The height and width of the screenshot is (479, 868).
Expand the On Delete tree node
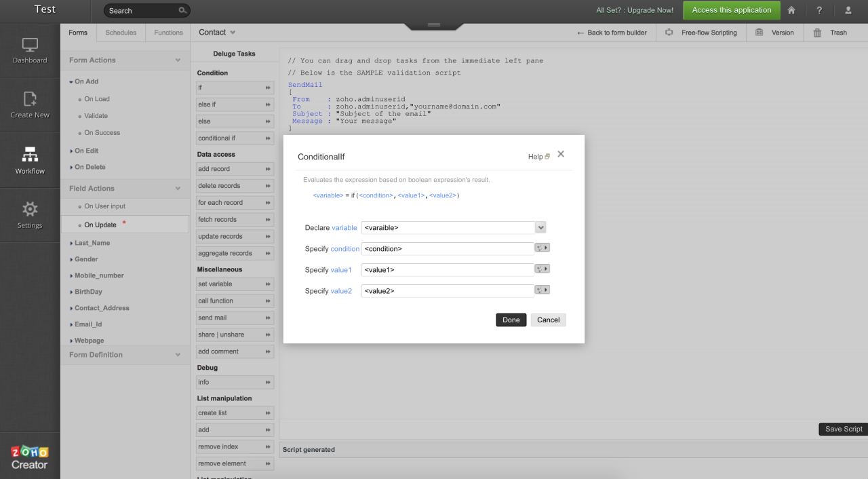(71, 167)
